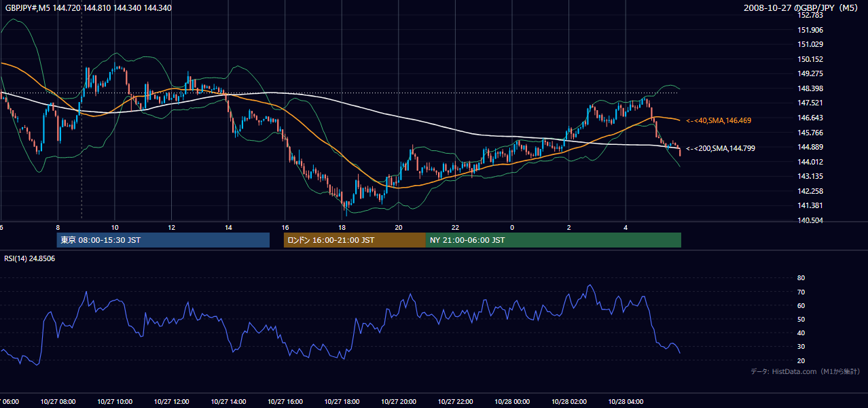Click the NY 21:00-06:00 JST session bar

point(554,240)
